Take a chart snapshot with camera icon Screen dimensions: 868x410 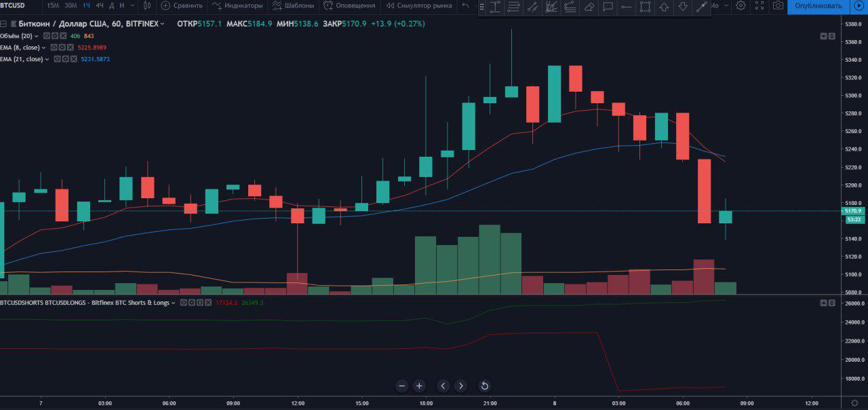coord(778,5)
